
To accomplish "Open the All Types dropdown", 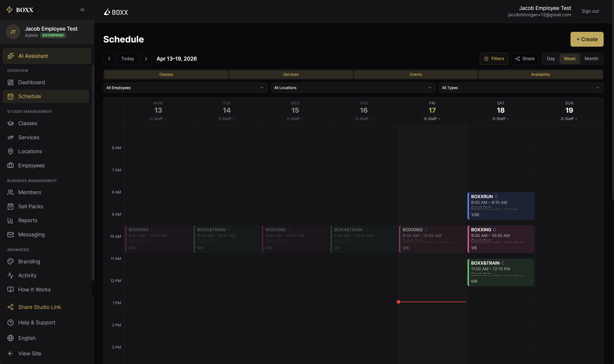I will click(521, 88).
